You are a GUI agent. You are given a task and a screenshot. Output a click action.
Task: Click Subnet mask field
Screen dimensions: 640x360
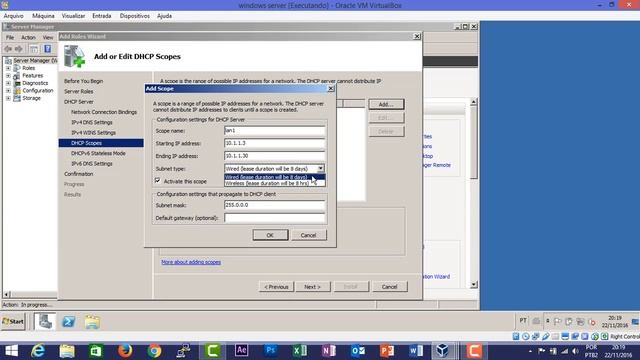[x=274, y=205]
